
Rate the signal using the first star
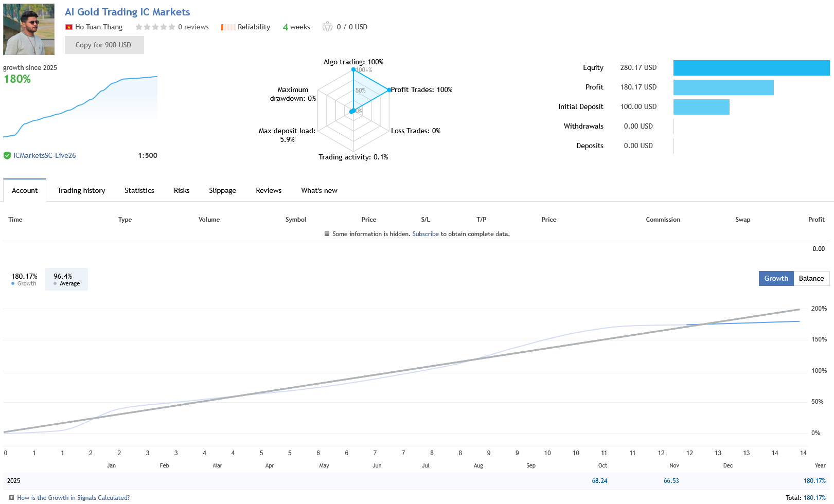pos(140,26)
